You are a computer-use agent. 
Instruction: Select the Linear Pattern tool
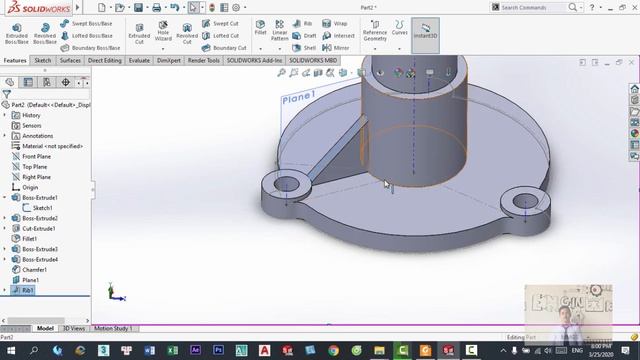point(280,30)
